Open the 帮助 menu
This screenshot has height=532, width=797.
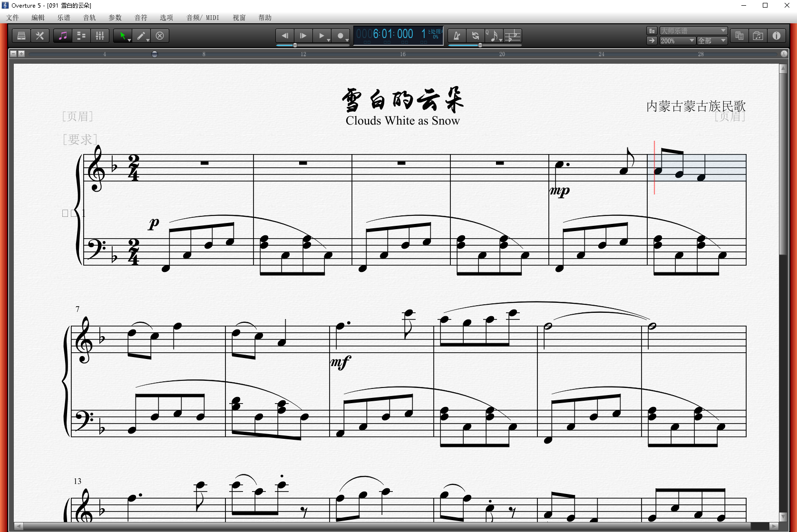[265, 18]
